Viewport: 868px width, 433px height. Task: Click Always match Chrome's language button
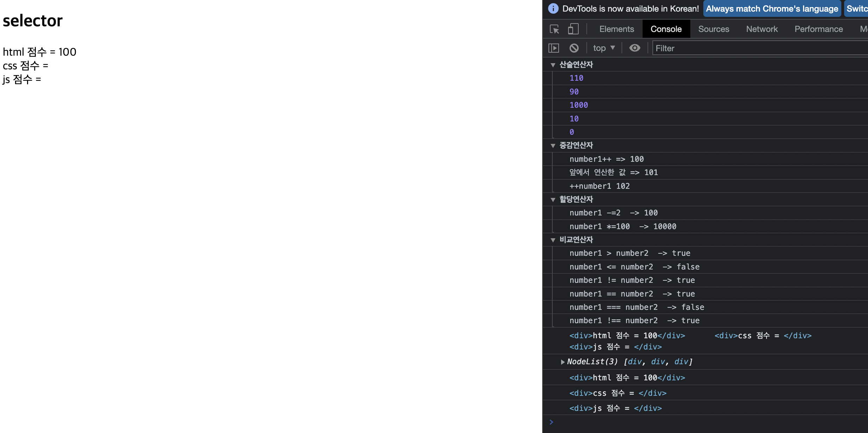tap(772, 9)
